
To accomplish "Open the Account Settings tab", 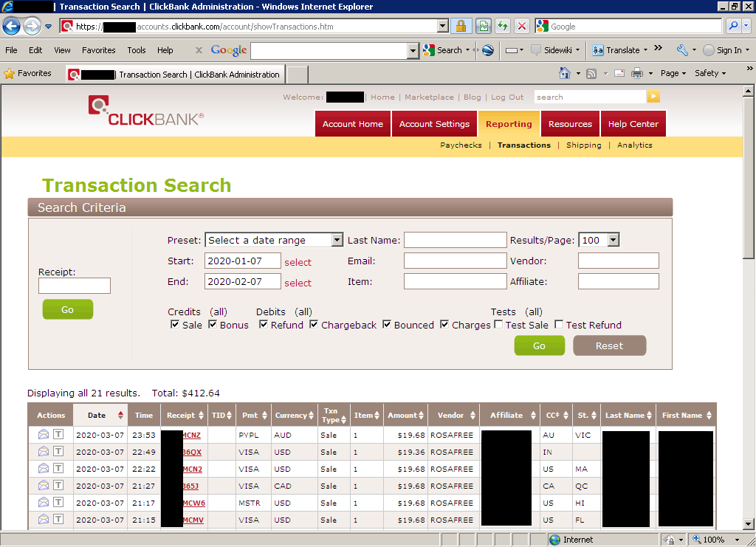I will (434, 124).
